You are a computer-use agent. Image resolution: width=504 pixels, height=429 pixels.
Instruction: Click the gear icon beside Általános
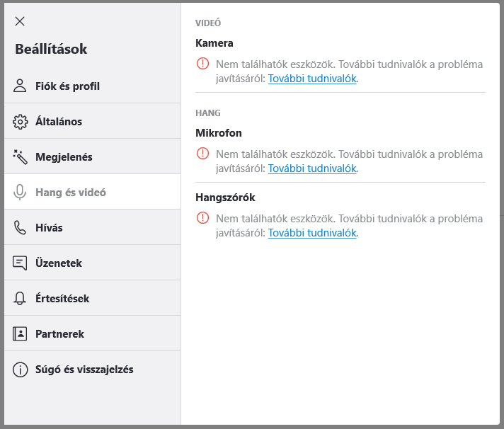pos(20,121)
